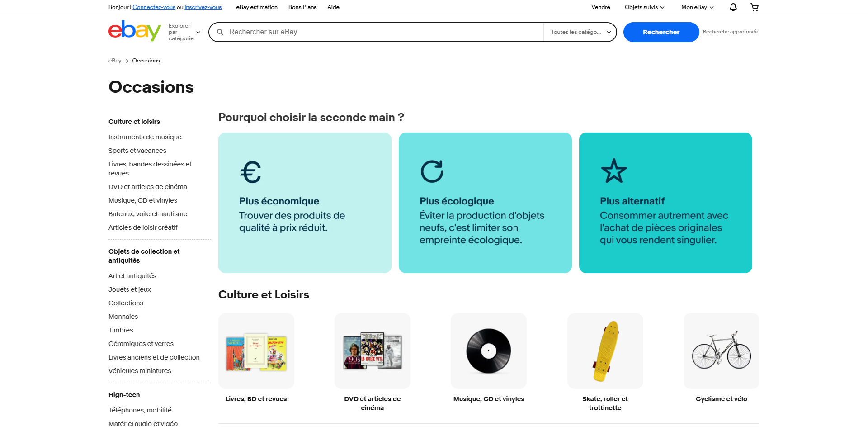Viewport: 868px width, 431px height.
Task: Click the Rechercher button
Action: pyautogui.click(x=661, y=32)
